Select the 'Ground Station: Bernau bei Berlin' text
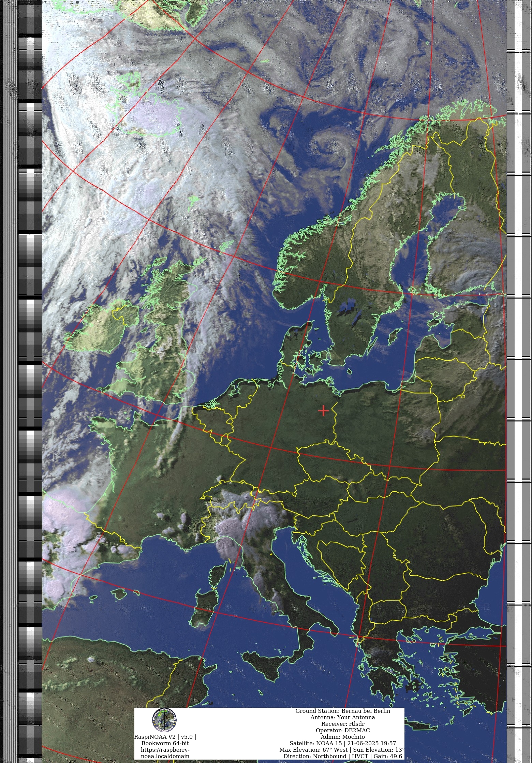Screen dimensions: 532x763 click(343, 711)
